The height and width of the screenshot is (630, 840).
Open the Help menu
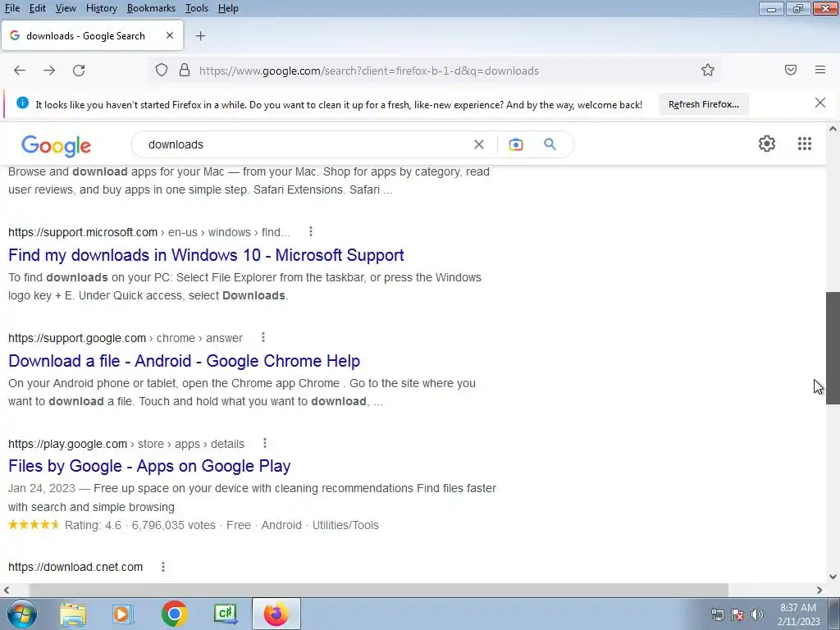pyautogui.click(x=228, y=8)
